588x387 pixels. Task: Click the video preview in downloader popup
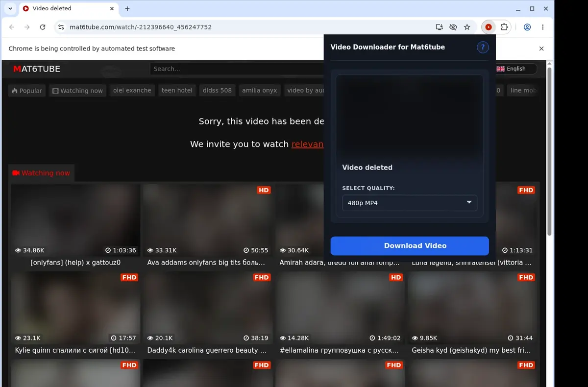click(410, 117)
